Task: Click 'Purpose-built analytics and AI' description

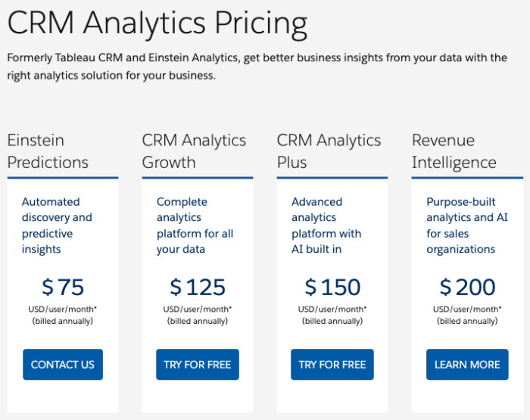Action: pos(467,226)
